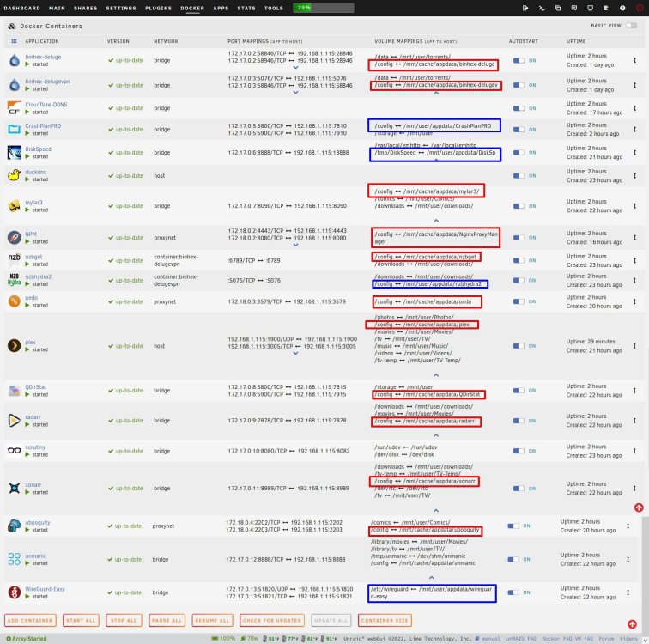Image resolution: width=649 pixels, height=644 pixels.
Task: Click the help question mark icon
Action: tap(622, 8)
